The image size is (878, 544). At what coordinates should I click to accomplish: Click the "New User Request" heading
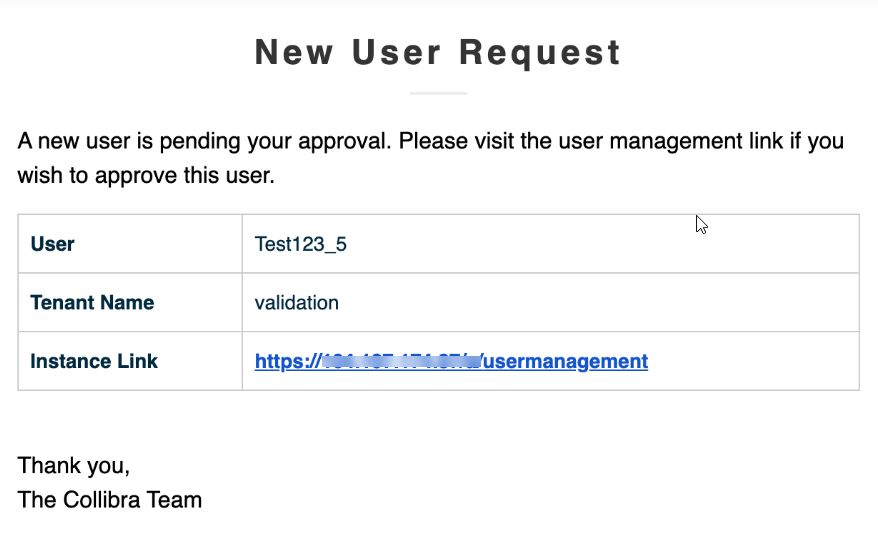pos(438,52)
